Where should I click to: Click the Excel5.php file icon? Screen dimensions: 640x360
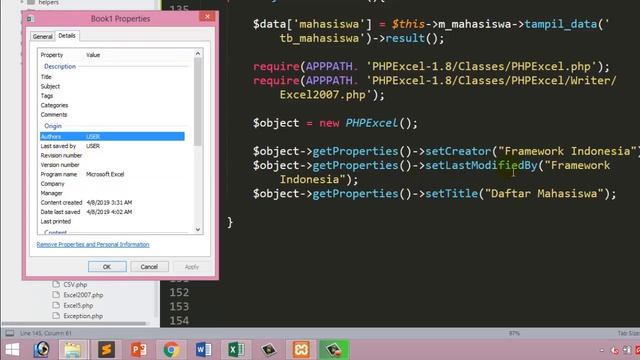click(56, 305)
